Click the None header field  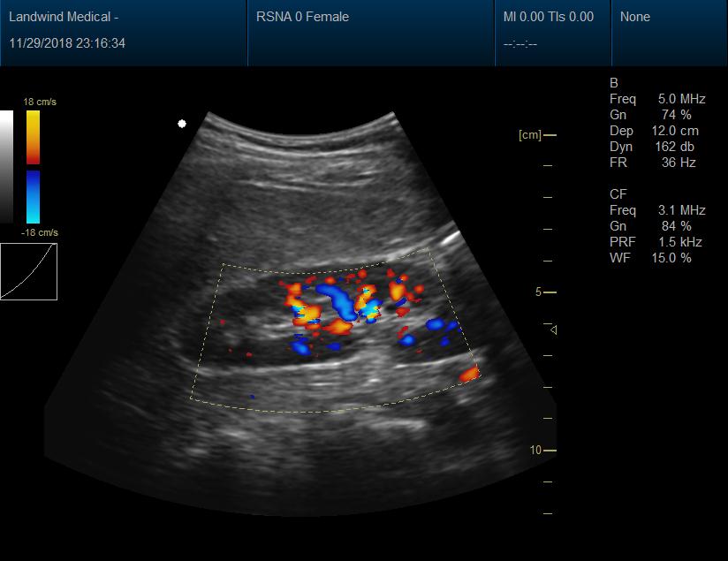pyautogui.click(x=635, y=17)
